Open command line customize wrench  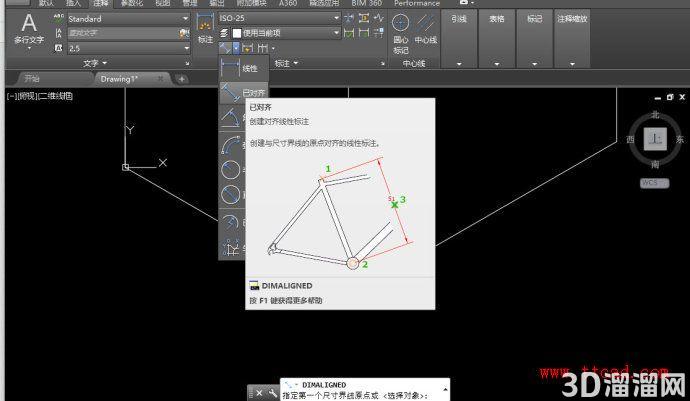272,393
